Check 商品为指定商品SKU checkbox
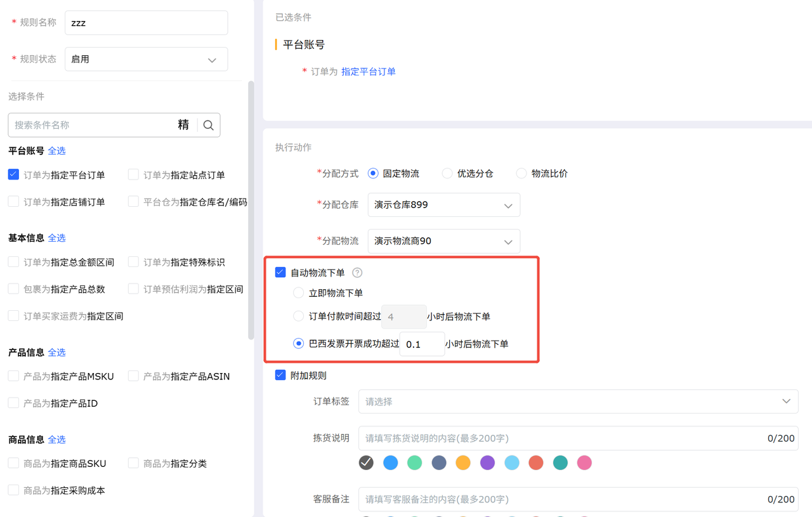This screenshot has width=812, height=517. click(13, 463)
